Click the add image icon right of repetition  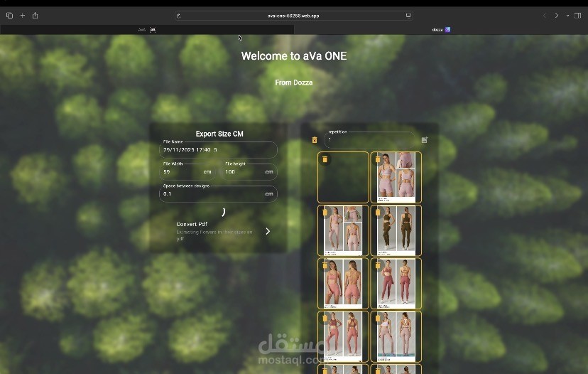coord(425,139)
